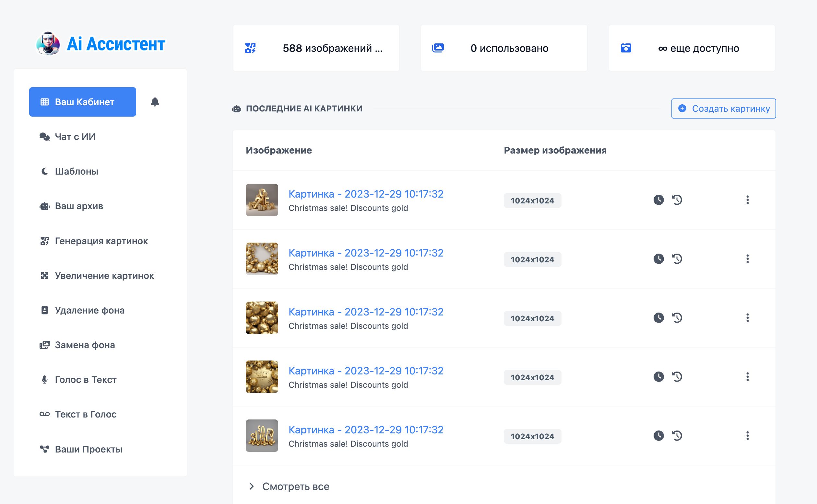Click the solid clock icon in first row
Image resolution: width=817 pixels, height=504 pixels.
tap(658, 200)
